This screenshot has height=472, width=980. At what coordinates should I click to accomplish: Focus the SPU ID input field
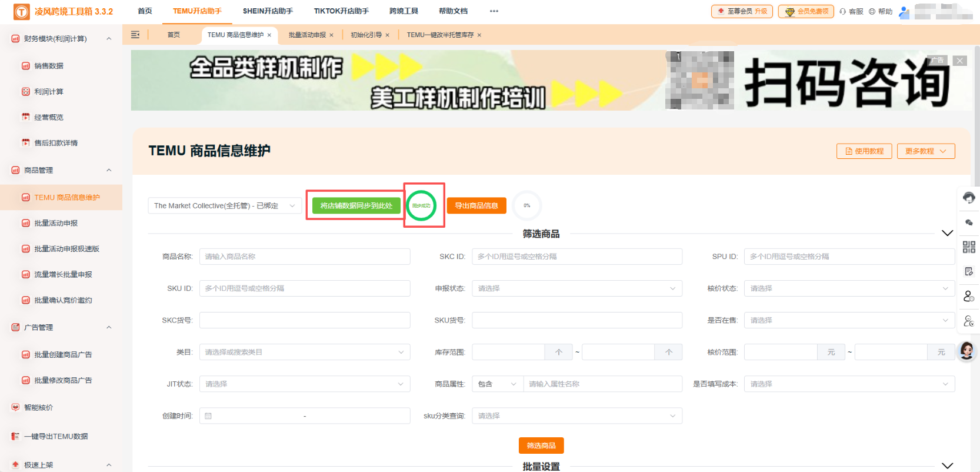[849, 257]
